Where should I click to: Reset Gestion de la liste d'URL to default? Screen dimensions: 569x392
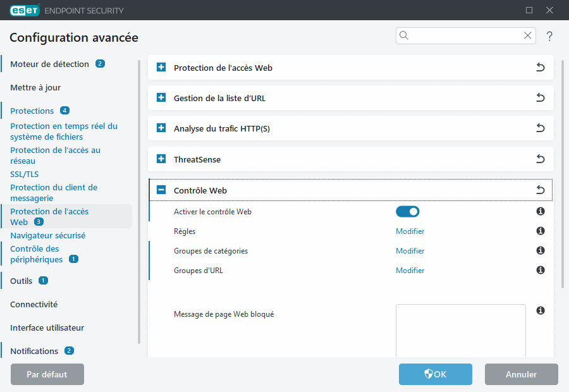point(540,97)
